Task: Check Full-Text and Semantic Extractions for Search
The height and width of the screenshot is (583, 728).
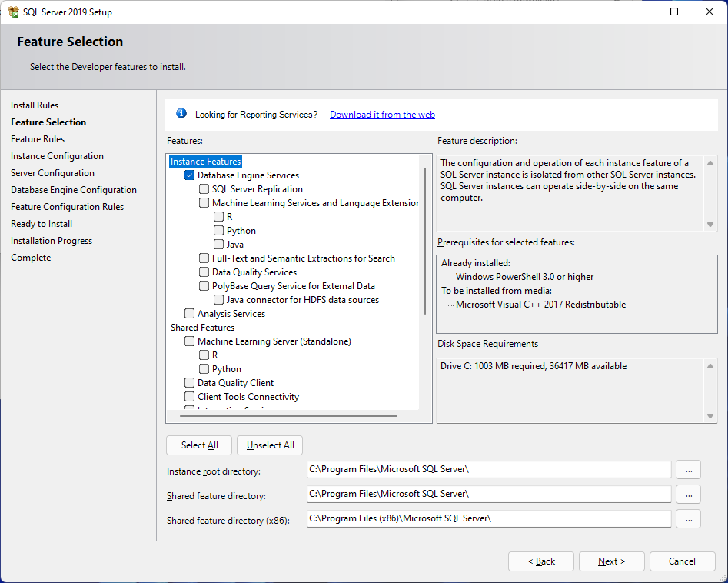Action: point(204,258)
